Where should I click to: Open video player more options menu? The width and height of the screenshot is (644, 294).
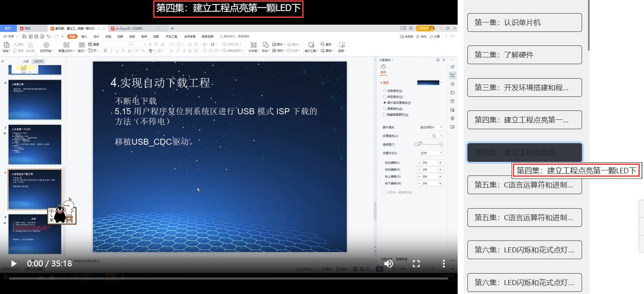pyautogui.click(x=444, y=264)
